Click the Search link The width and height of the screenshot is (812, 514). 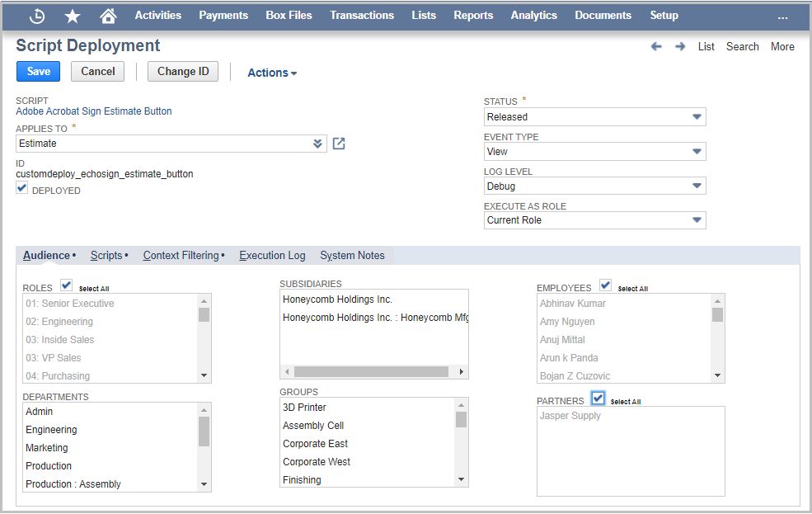(x=742, y=47)
